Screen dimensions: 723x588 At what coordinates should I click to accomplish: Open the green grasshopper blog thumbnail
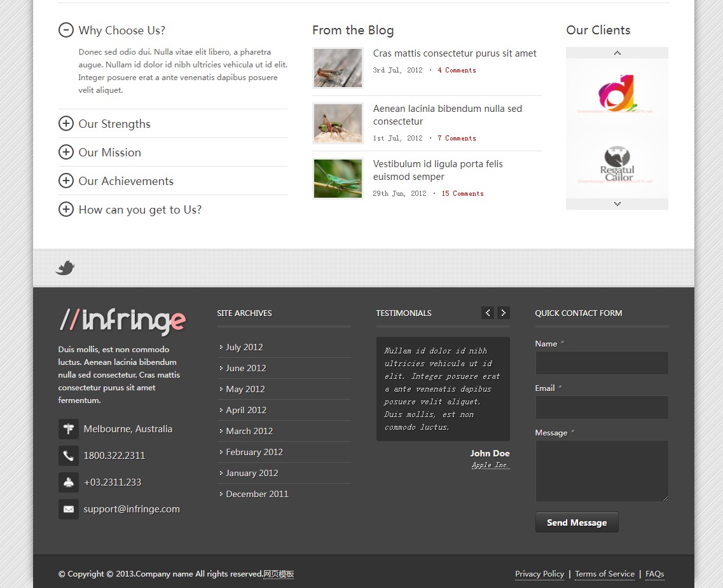338,179
